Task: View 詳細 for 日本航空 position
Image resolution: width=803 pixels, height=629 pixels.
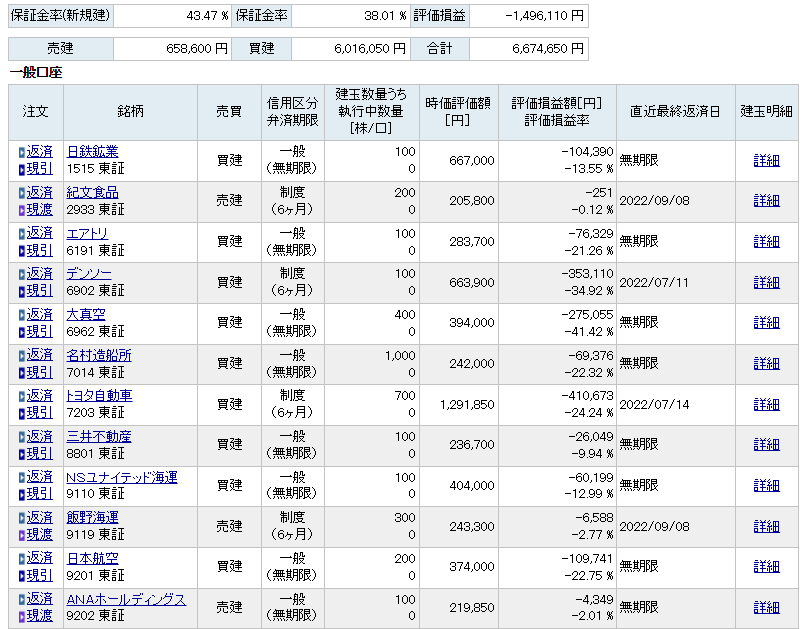Action: (x=766, y=566)
